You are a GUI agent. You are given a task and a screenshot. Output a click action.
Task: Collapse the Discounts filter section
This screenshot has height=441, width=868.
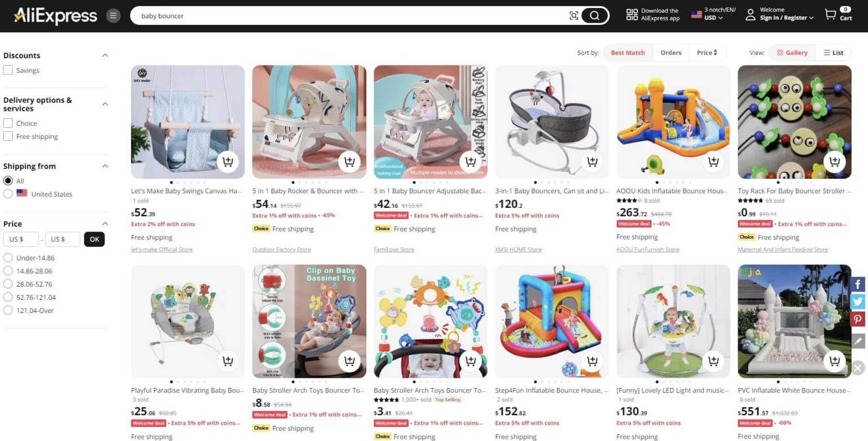point(105,55)
